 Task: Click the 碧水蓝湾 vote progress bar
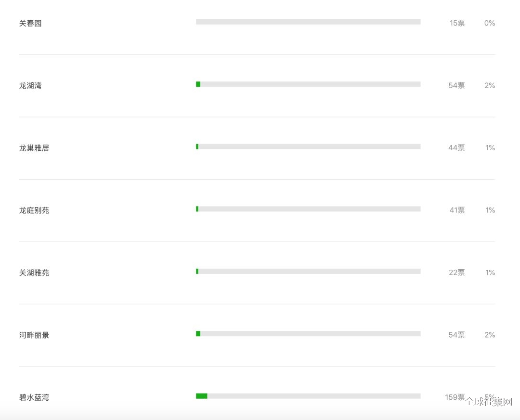308,396
